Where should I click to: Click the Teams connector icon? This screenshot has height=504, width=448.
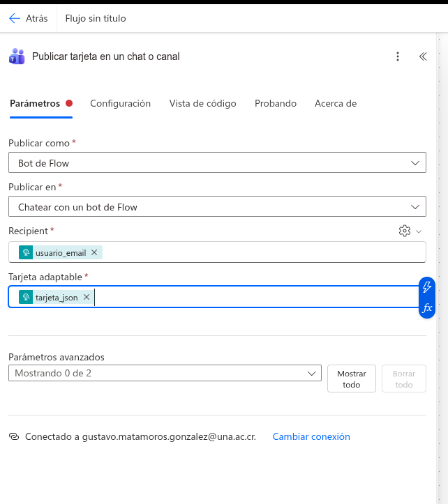(x=17, y=56)
